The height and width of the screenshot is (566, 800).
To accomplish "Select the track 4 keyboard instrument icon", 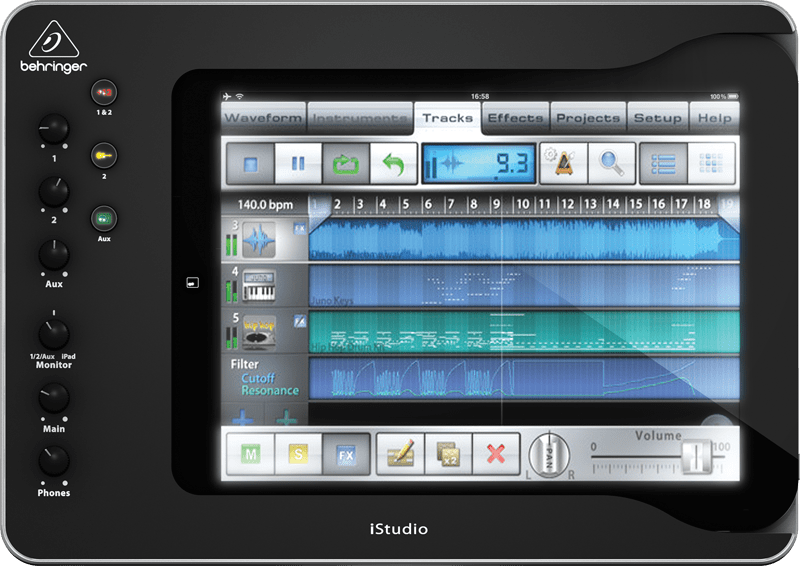I will [258, 286].
